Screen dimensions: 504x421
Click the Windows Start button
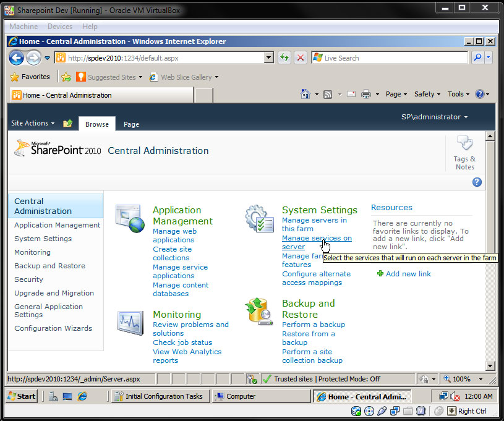[x=22, y=396]
